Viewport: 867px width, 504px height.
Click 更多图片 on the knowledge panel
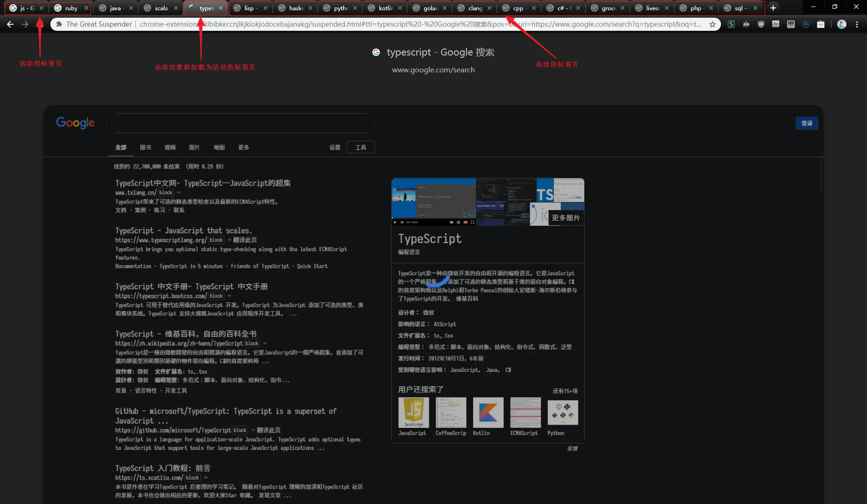click(x=566, y=218)
